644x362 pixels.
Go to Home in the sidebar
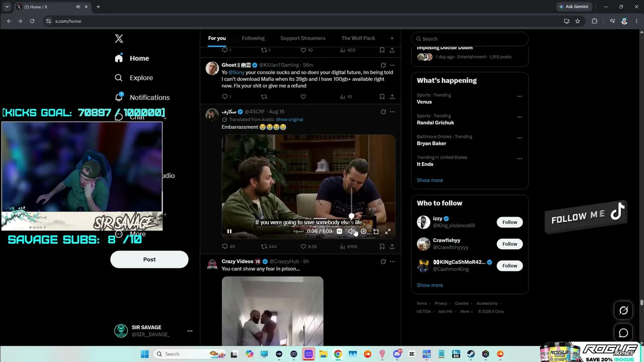pyautogui.click(x=132, y=58)
